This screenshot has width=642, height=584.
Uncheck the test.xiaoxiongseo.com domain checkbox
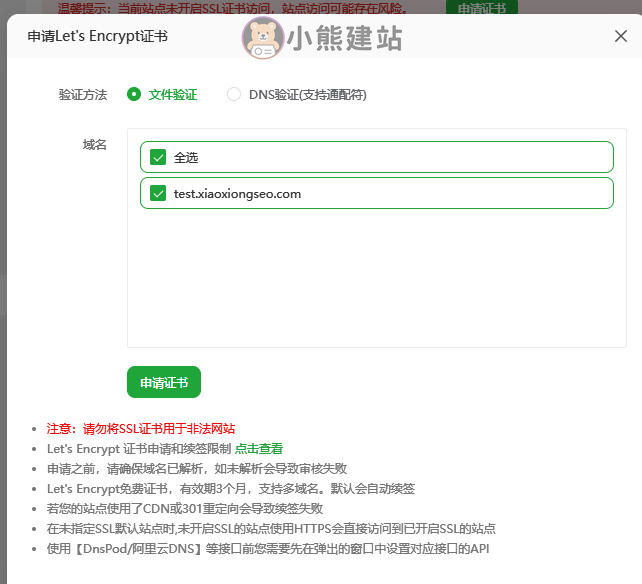(x=158, y=194)
